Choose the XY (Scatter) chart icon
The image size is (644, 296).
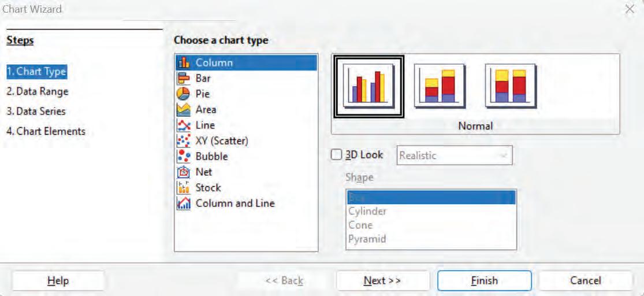[183, 140]
